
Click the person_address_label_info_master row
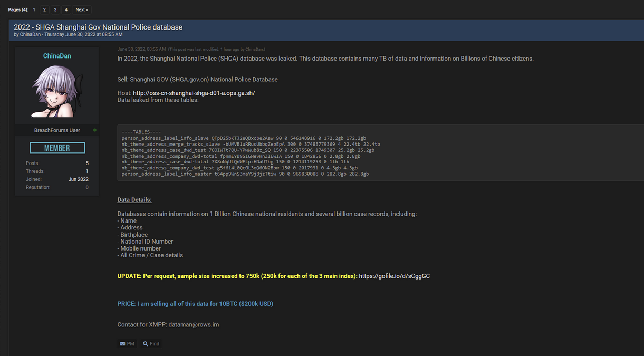[245, 174]
